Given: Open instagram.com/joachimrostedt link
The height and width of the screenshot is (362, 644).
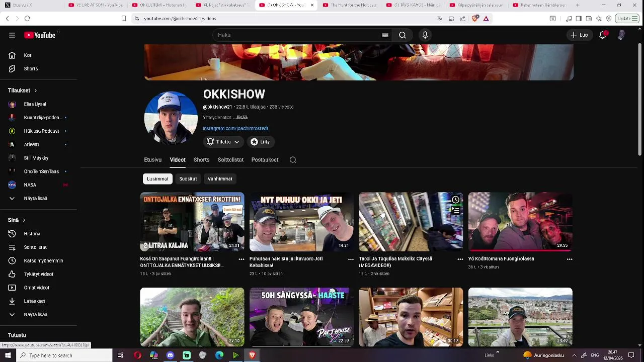Looking at the screenshot, I should (235, 129).
